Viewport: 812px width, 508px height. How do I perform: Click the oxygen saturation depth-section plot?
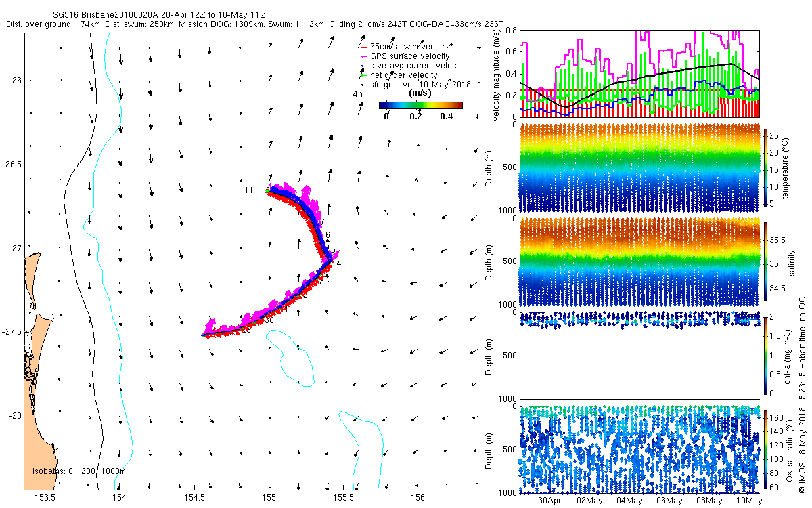coord(639,449)
